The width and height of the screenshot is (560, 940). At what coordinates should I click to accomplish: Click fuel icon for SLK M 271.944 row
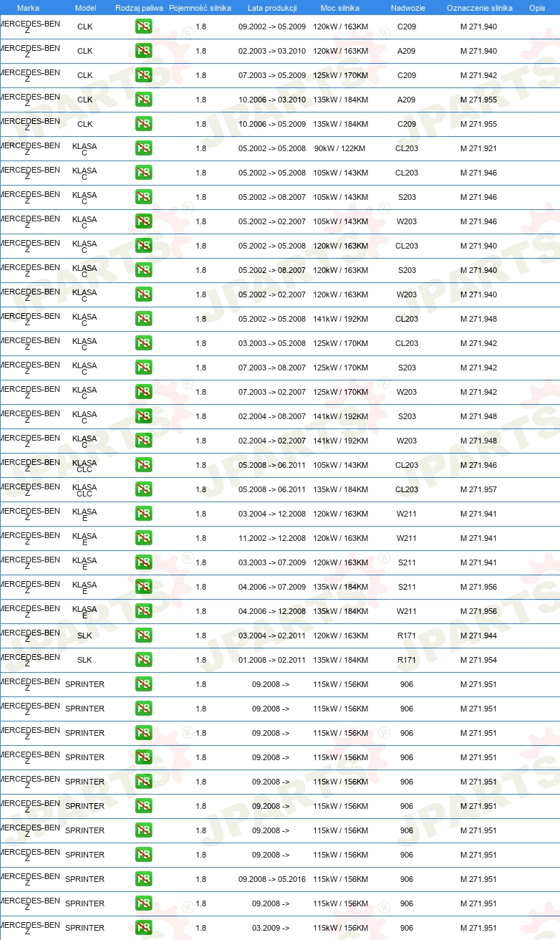[x=143, y=636]
